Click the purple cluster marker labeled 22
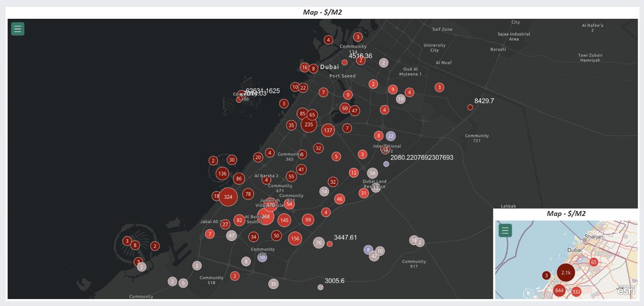The height and width of the screenshot is (306, 644). coord(391,136)
